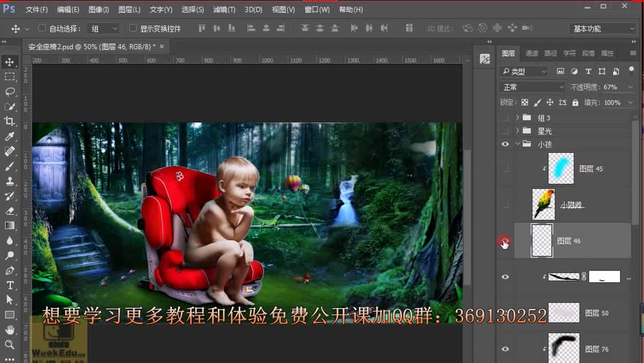Open the blend mode dropdown showing 正常
Screen dimensions: 644x363
(x=532, y=87)
